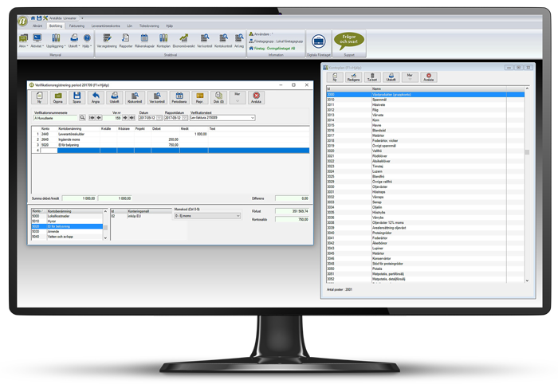Image resolution: width=558 pixels, height=392 pixels.
Task: Click Spara icon in verification window
Action: (77, 98)
